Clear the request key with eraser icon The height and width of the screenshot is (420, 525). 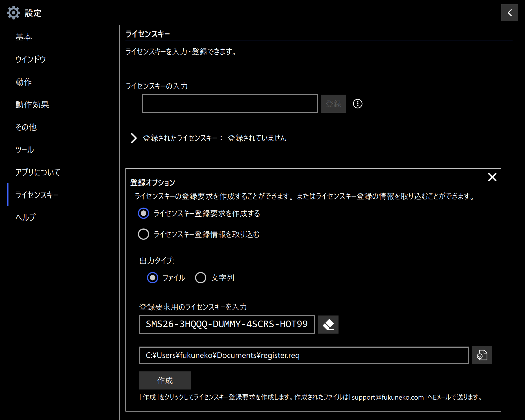328,325
